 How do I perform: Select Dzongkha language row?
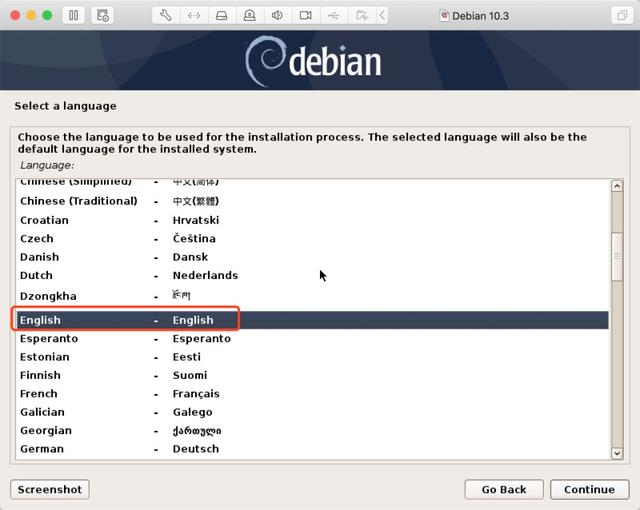point(312,296)
